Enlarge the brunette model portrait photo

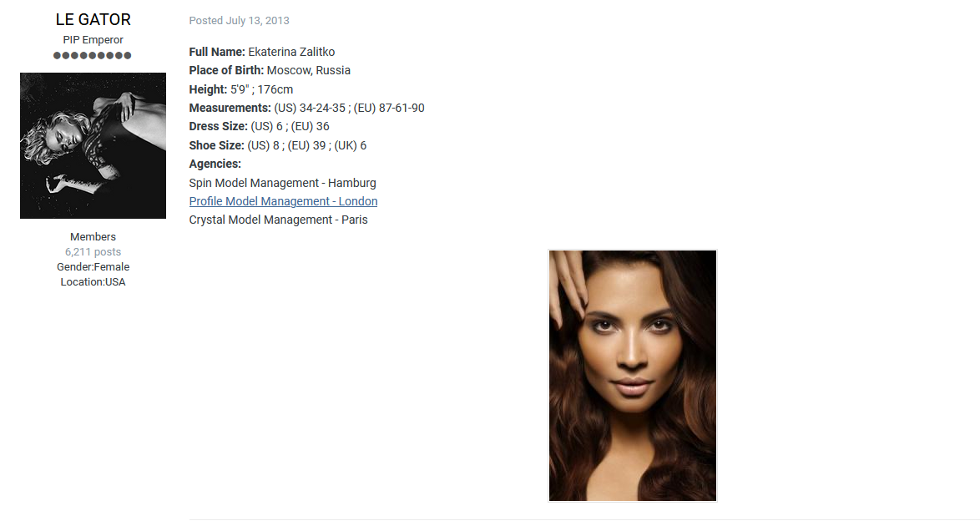[633, 375]
